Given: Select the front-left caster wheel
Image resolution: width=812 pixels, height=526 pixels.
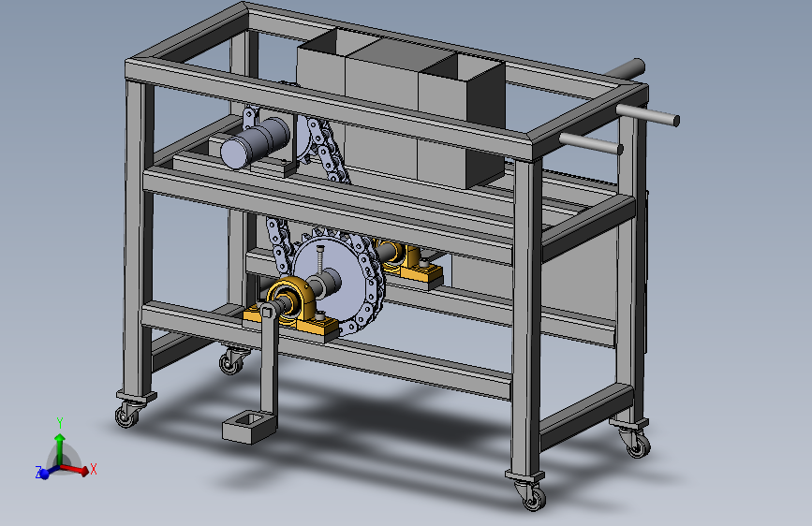Looking at the screenshot, I should (x=127, y=415).
